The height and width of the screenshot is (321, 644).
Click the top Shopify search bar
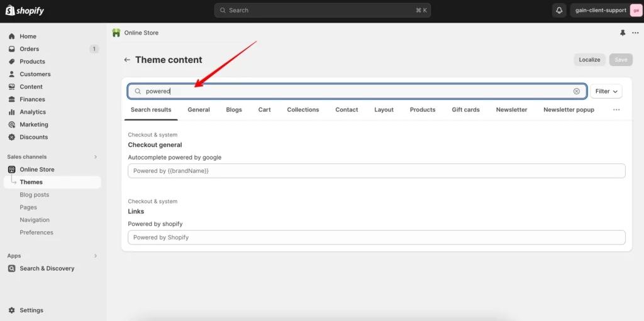pos(323,10)
